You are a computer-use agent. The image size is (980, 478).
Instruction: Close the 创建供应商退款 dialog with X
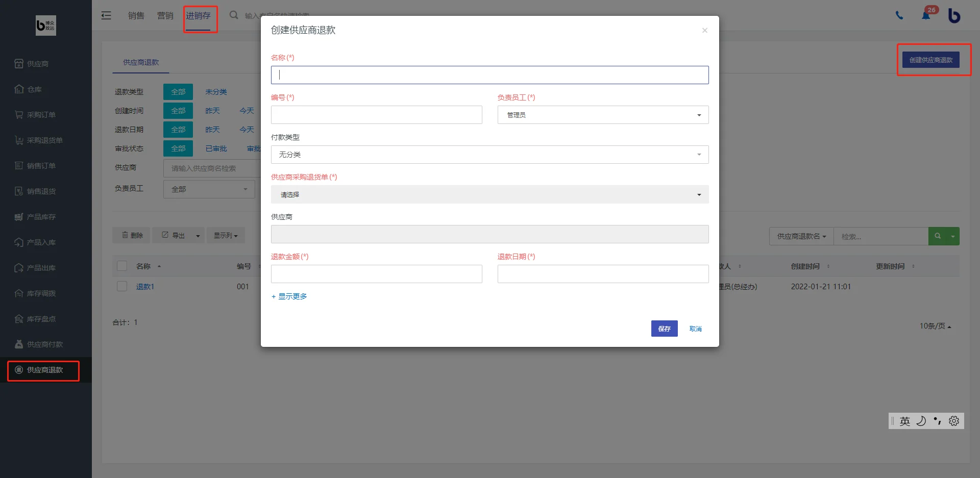tap(705, 31)
